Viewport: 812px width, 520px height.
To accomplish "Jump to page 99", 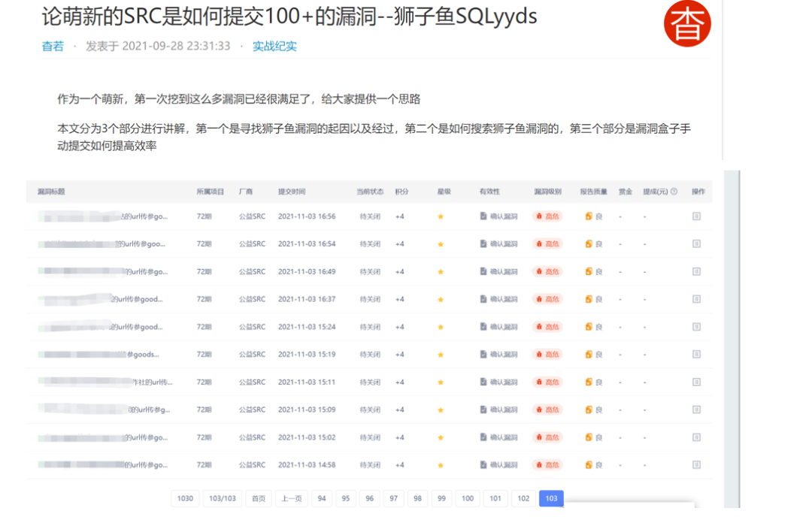I will pos(441,498).
